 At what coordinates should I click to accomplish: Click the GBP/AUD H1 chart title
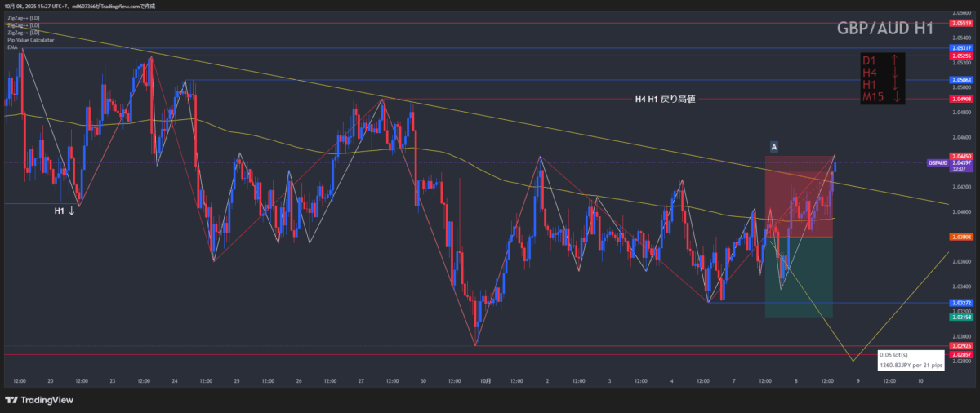[x=885, y=29]
